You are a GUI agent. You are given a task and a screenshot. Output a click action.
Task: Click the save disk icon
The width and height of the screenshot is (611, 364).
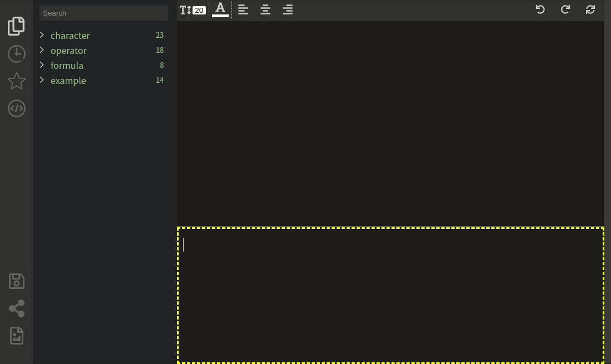point(17,281)
